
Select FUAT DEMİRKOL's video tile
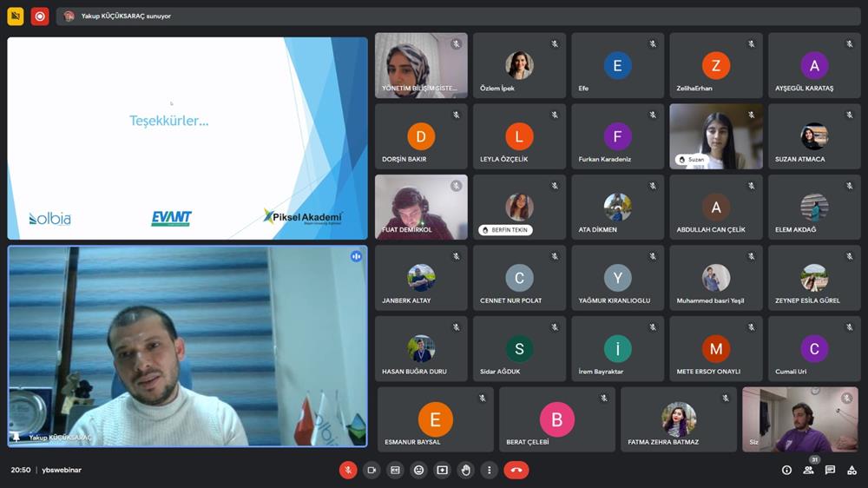(421, 207)
